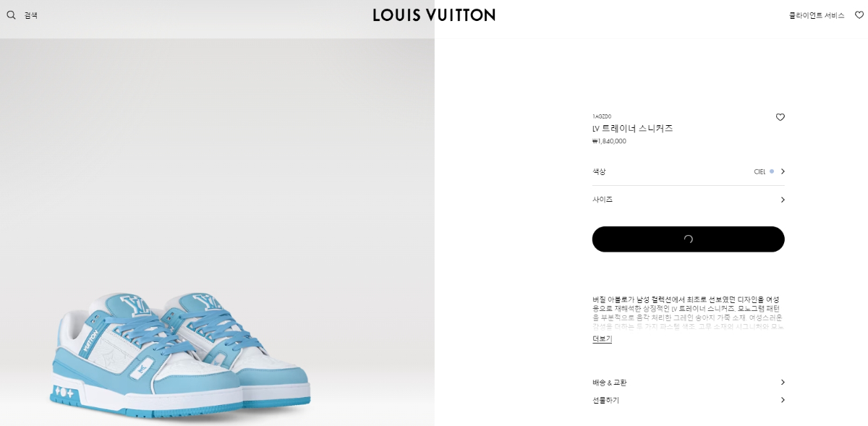The width and height of the screenshot is (868, 426).
Task: Add LV 트레이너 스니커즈 to wishlist heart
Action: click(780, 117)
